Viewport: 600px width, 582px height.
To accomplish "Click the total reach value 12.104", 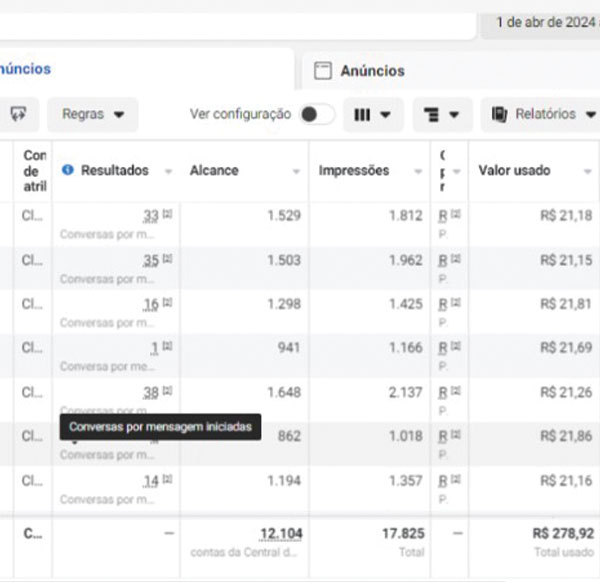I will tap(280, 534).
